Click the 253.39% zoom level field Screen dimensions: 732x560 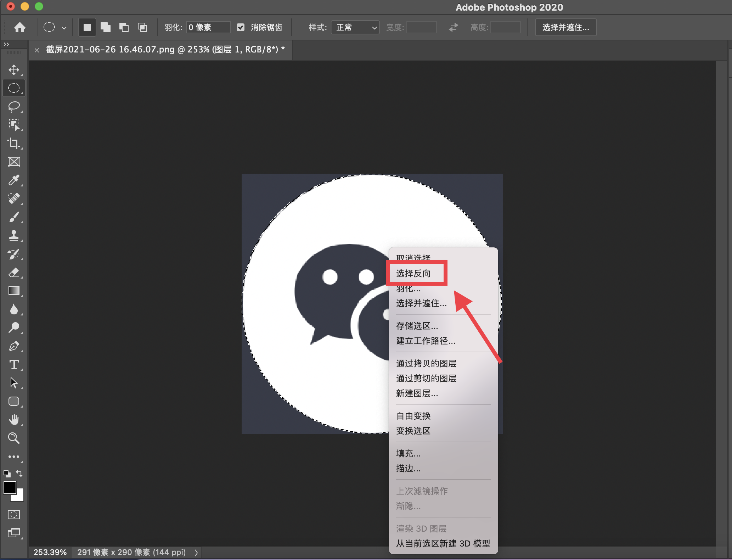(x=50, y=552)
